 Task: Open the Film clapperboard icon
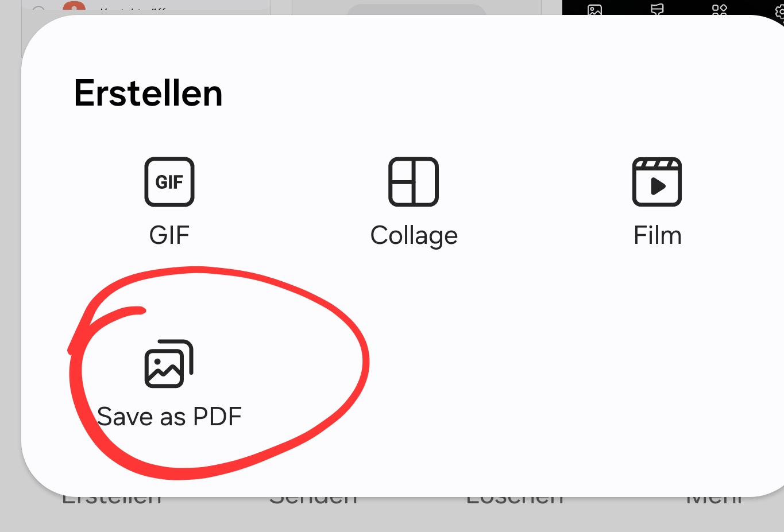click(657, 182)
